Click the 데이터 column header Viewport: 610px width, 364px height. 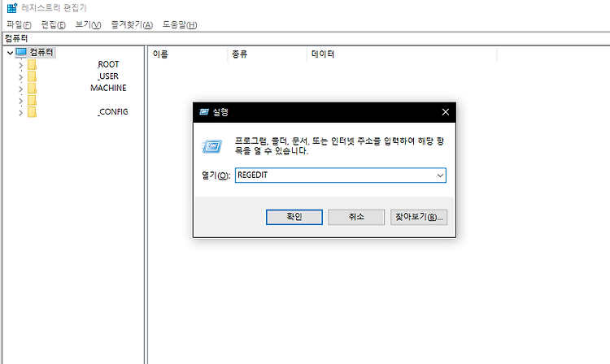pos(403,54)
